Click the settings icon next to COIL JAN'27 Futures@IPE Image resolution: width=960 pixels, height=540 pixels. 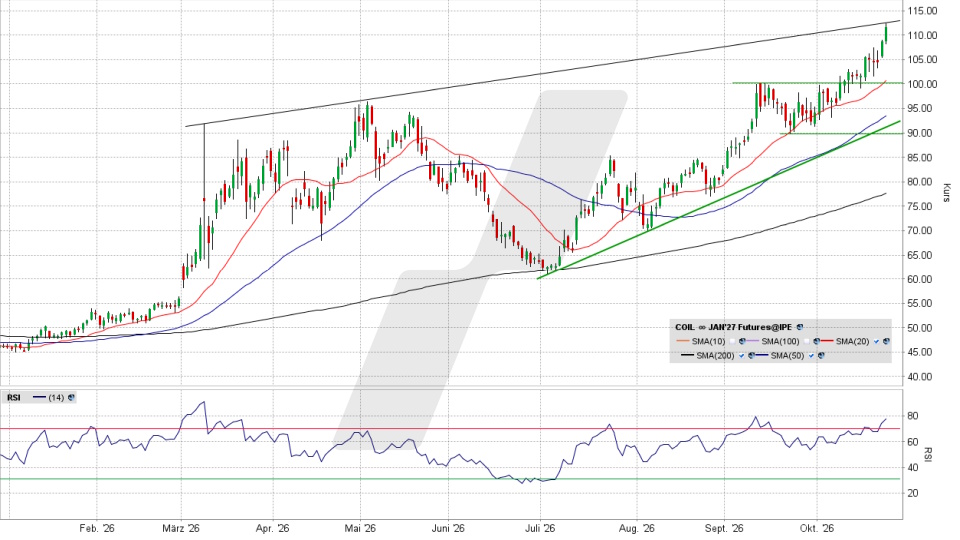pyautogui.click(x=800, y=327)
